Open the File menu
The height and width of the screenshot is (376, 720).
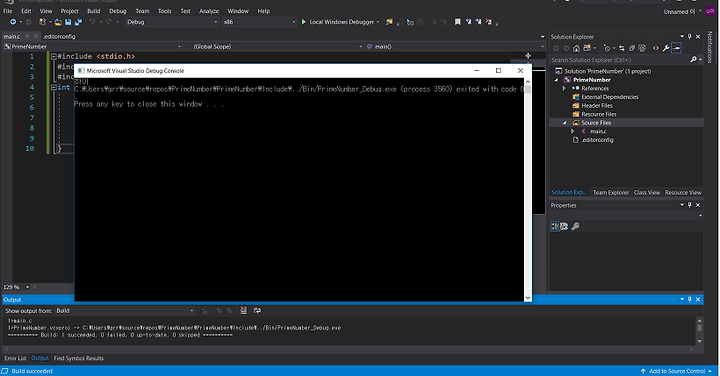8,11
